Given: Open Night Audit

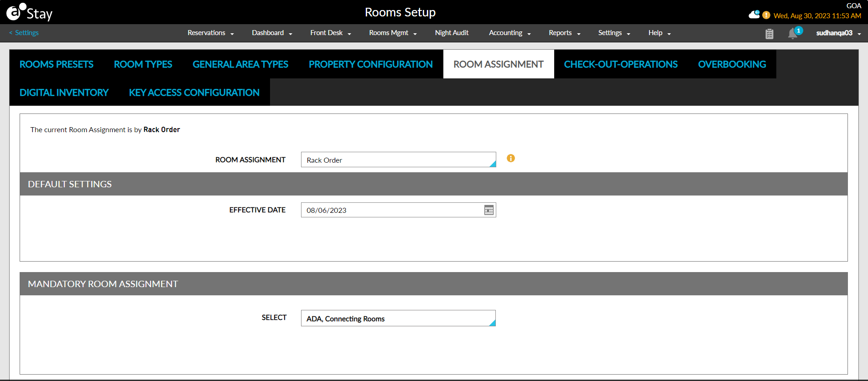Looking at the screenshot, I should 452,33.
